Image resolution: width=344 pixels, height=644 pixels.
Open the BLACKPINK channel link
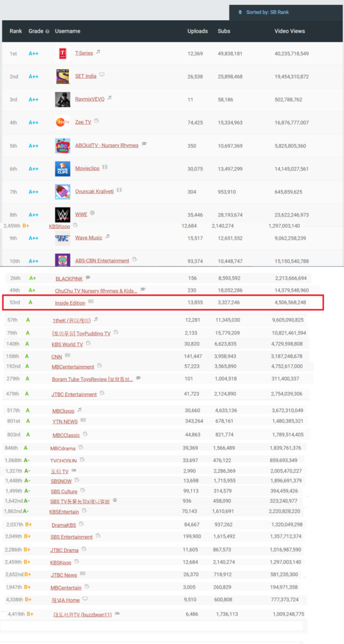[69, 279]
